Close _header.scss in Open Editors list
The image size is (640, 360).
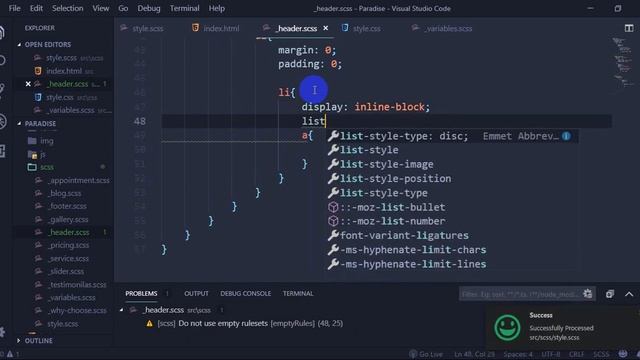pyautogui.click(x=28, y=84)
